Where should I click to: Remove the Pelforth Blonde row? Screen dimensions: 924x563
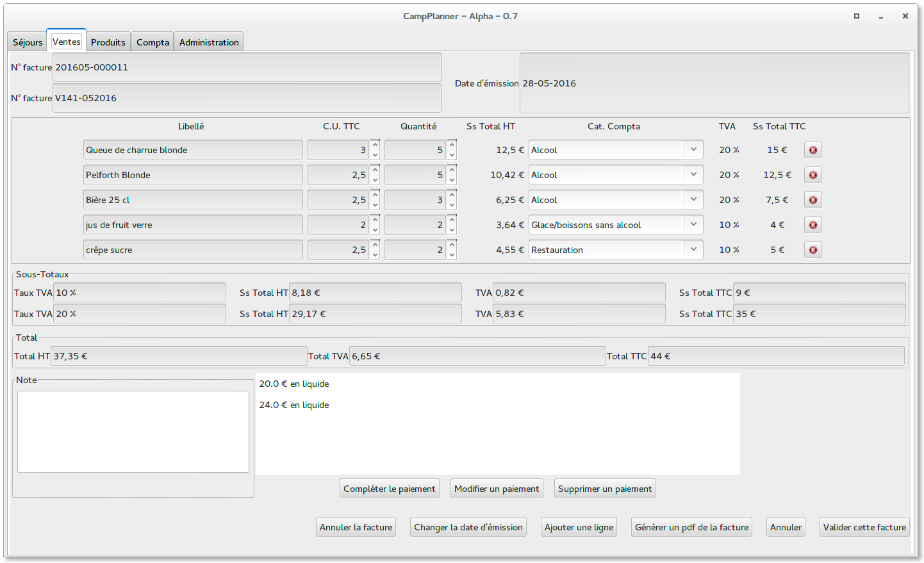pos(813,175)
